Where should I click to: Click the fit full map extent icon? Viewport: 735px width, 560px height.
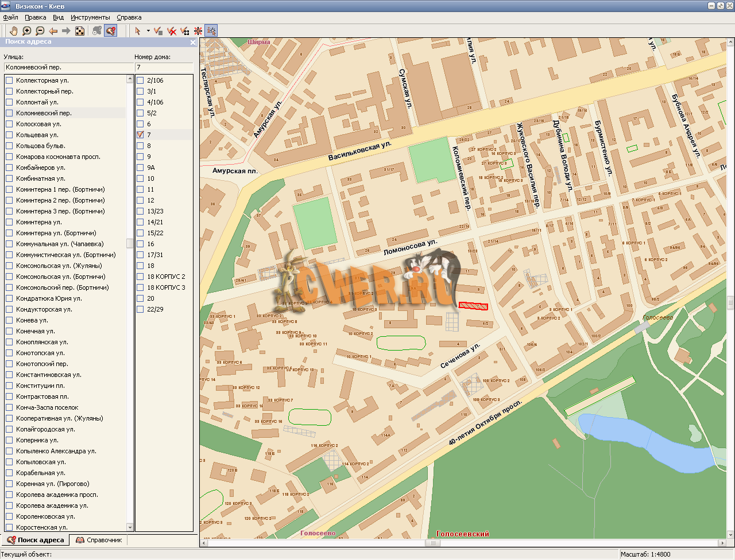80,31
